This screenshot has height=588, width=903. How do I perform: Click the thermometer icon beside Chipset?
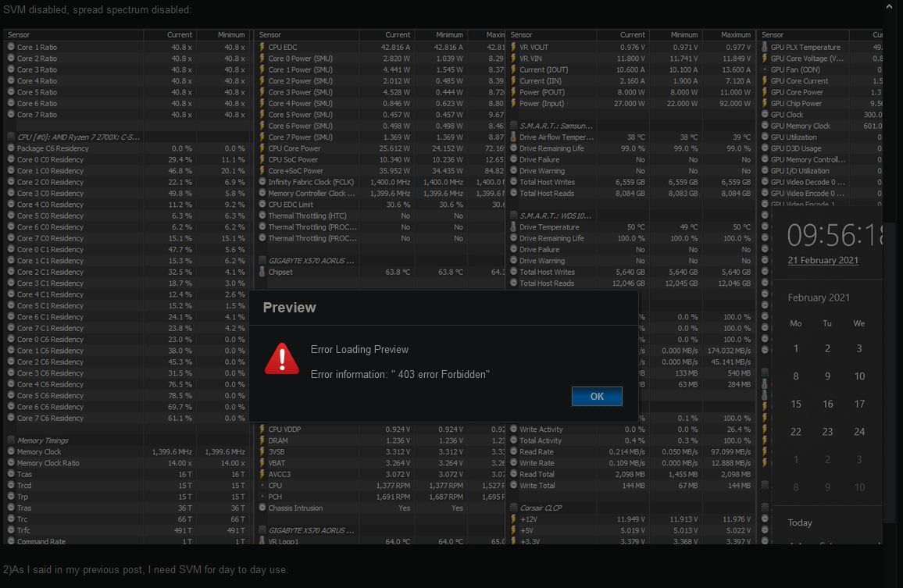[x=262, y=272]
